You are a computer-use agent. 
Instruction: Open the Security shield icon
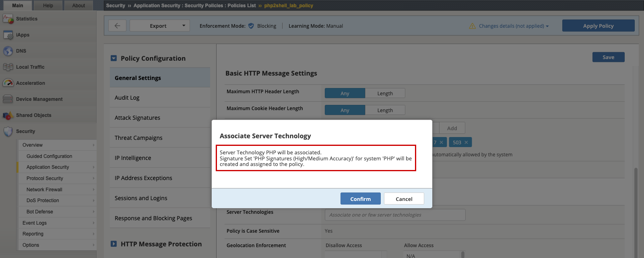pyautogui.click(x=8, y=131)
